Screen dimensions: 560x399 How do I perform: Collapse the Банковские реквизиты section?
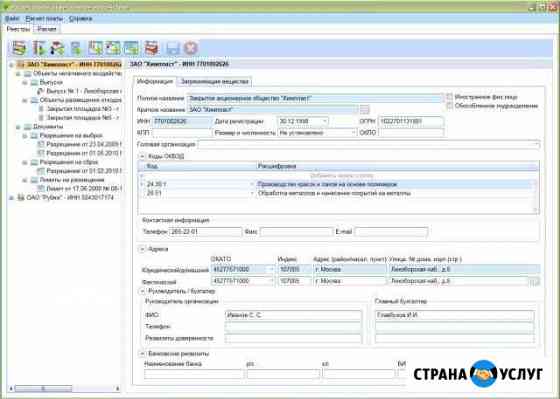pyautogui.click(x=142, y=354)
